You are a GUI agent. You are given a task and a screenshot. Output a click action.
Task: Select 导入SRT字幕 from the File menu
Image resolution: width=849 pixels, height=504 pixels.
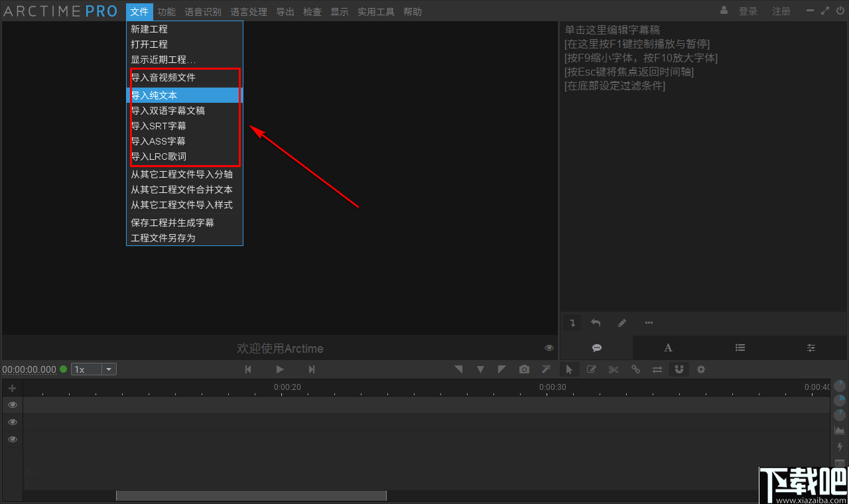coord(159,125)
